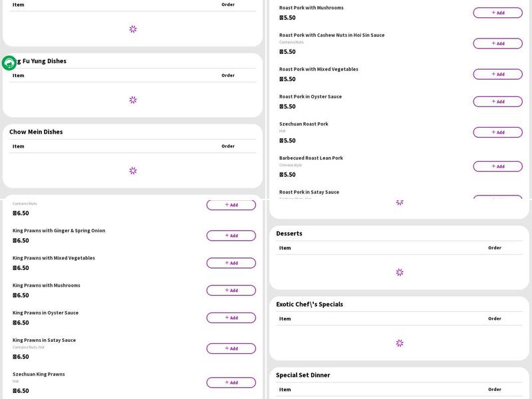Add Szechuan Roast Pork to order
Viewport: 532px width, 399px height.
(x=497, y=132)
